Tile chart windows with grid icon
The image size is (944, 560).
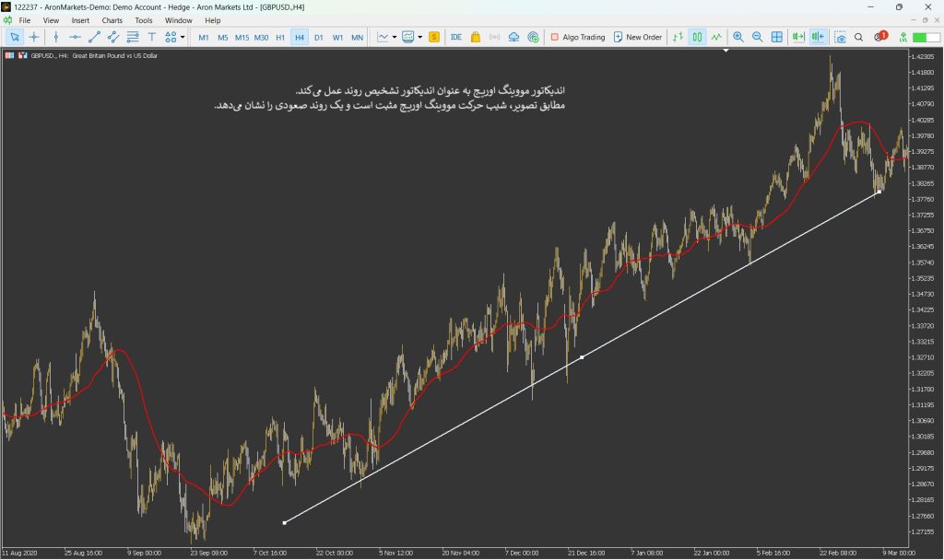[x=776, y=37]
